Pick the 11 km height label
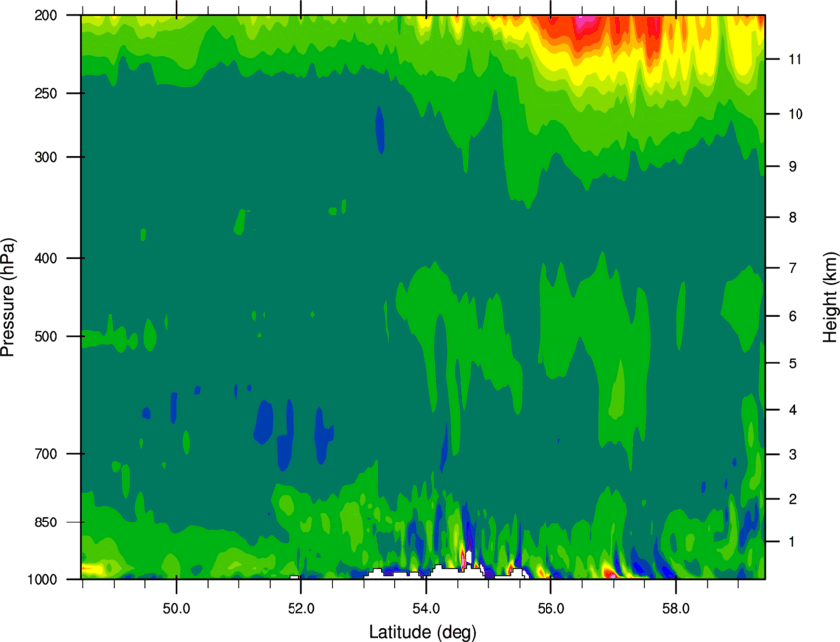This screenshot has height=642, width=840. (795, 59)
